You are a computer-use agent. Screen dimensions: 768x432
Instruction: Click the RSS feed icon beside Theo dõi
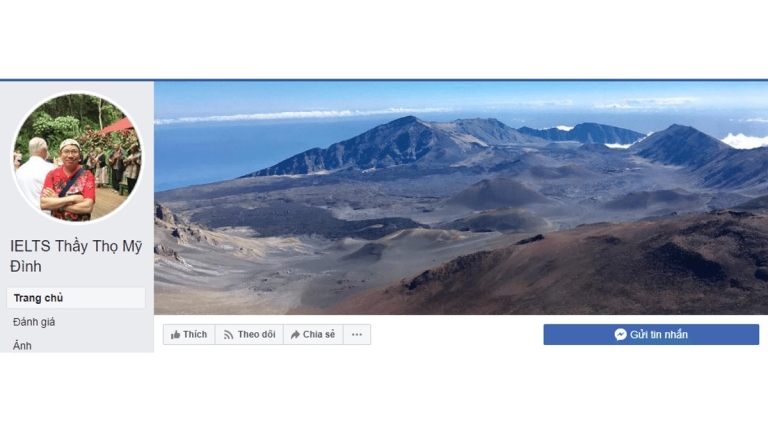pos(228,335)
